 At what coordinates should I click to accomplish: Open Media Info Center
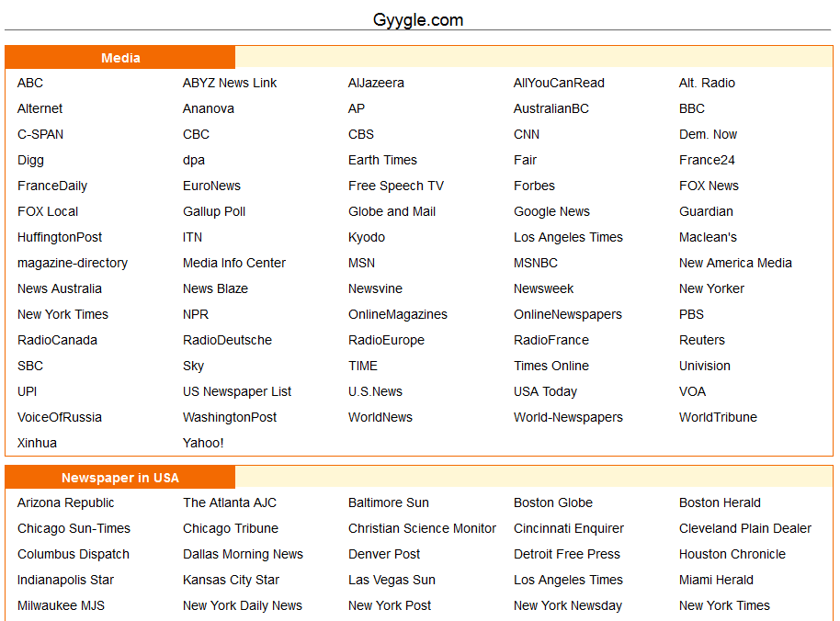point(234,263)
